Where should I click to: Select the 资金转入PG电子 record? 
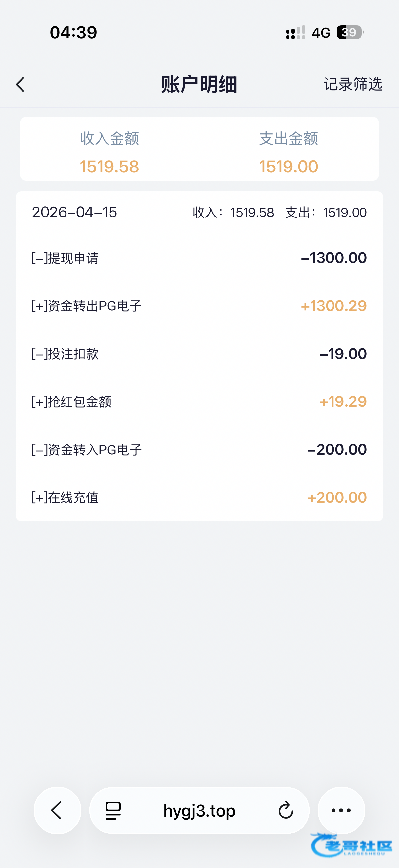coord(199,450)
